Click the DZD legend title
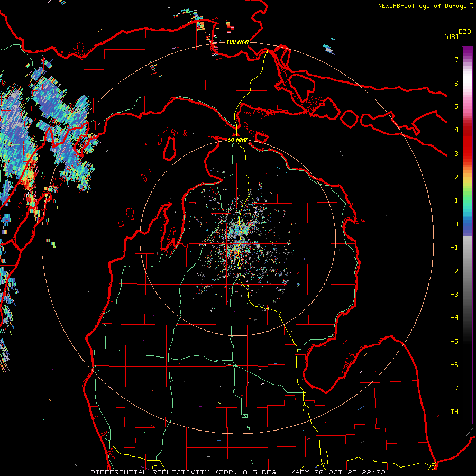 465,32
